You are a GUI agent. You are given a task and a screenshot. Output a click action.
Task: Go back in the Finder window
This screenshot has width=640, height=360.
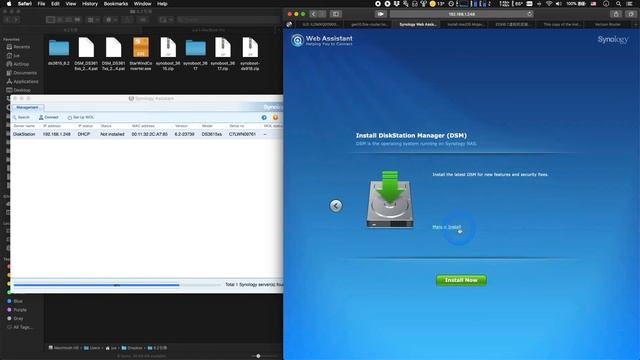coord(7,20)
